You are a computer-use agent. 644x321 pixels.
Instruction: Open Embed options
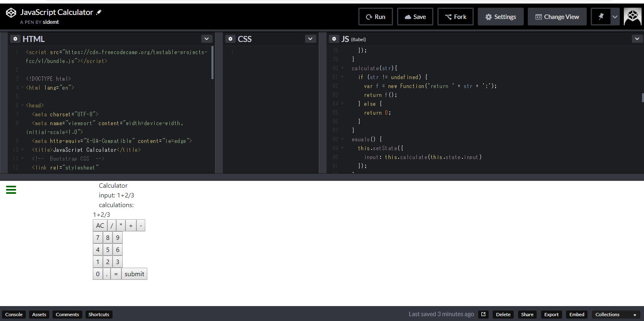[x=577, y=315]
